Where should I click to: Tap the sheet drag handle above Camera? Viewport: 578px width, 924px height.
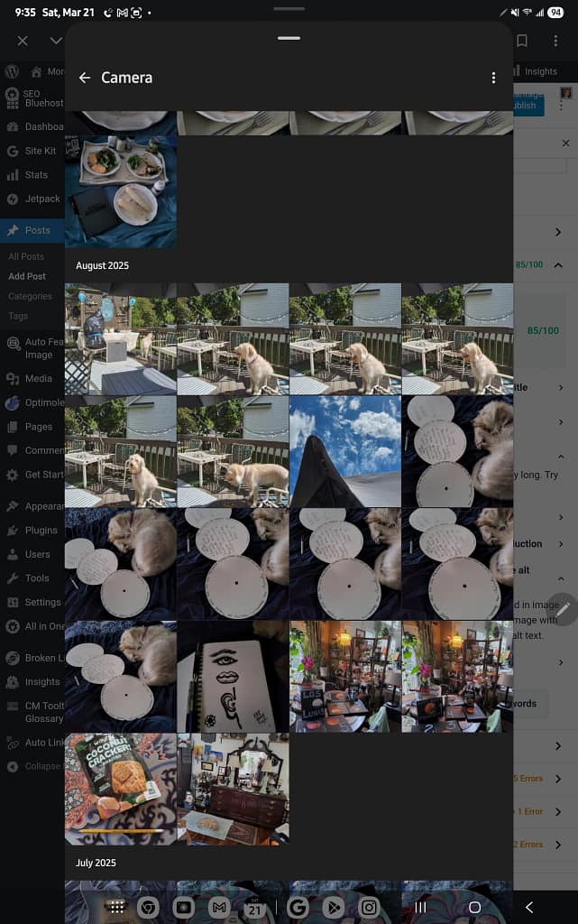pyautogui.click(x=289, y=38)
